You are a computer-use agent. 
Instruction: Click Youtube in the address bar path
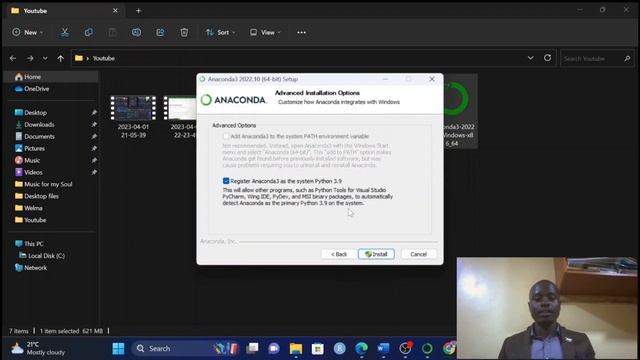[104, 58]
